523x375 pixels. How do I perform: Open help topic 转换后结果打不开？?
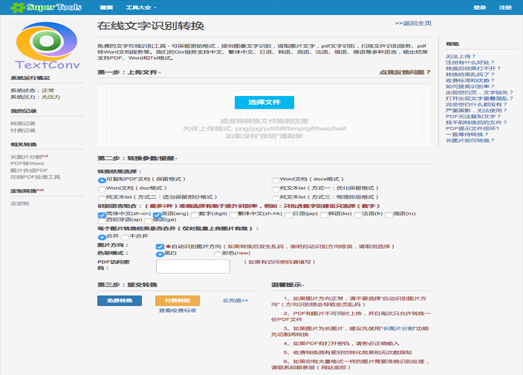coord(473,68)
